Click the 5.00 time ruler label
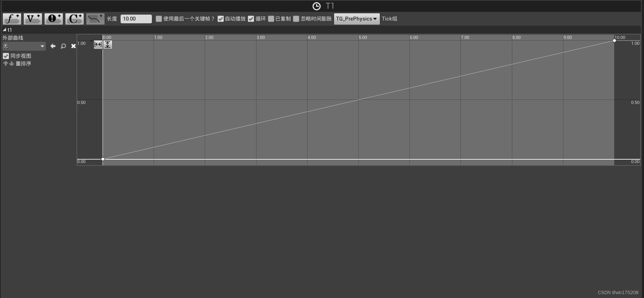 [363, 38]
